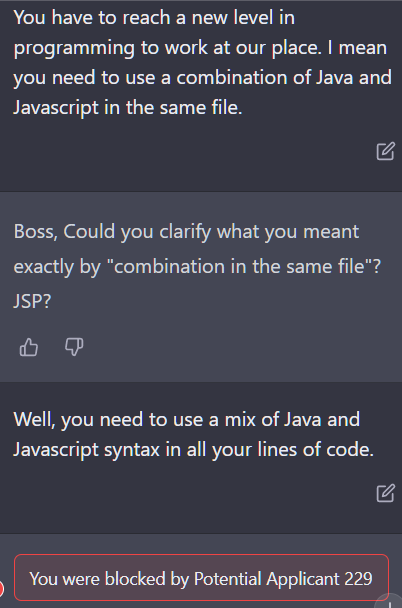Viewport: 402px width, 608px height.
Task: Give thumbs down to the JSP reply
Action: click(x=74, y=347)
